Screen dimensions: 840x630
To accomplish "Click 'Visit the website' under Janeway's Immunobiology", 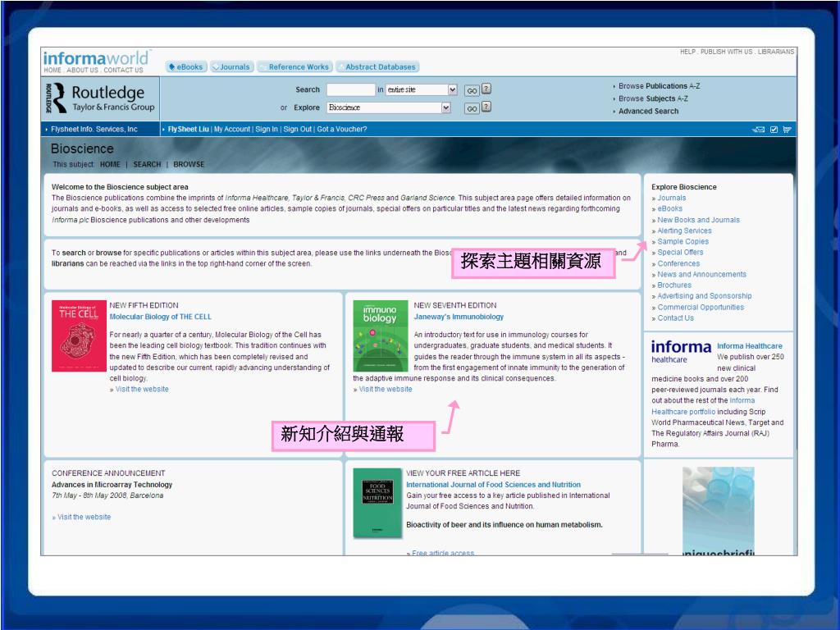I will (x=386, y=389).
